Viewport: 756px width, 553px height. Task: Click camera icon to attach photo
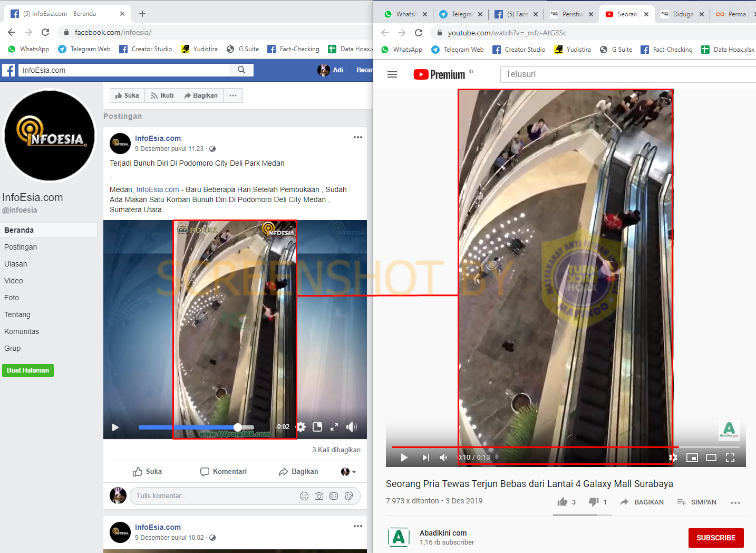pos(319,496)
